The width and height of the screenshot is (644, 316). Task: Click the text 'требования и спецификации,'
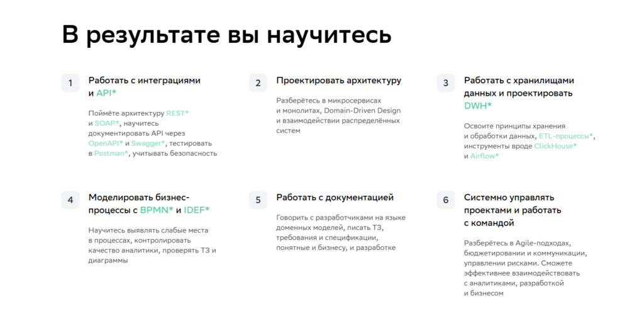click(x=327, y=238)
